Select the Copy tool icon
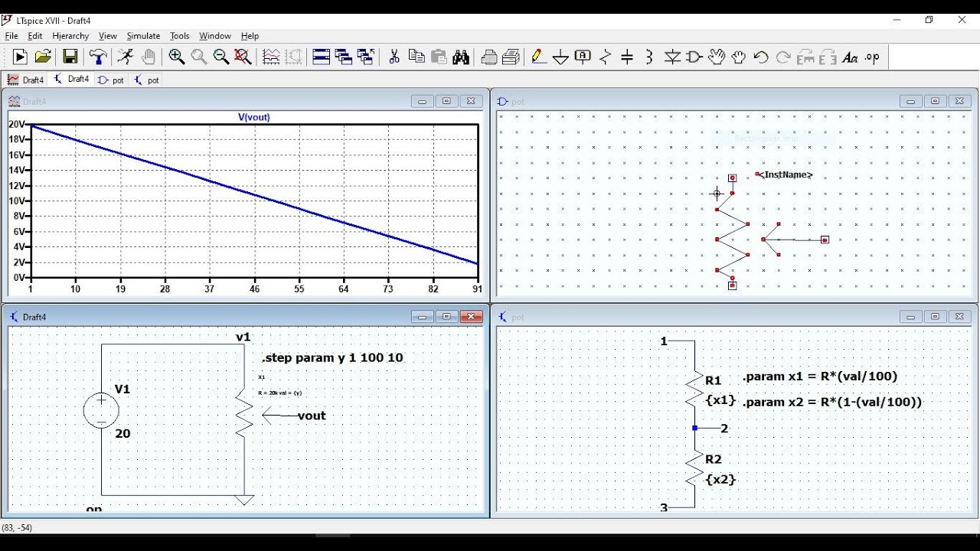Image resolution: width=980 pixels, height=551 pixels. point(416,57)
